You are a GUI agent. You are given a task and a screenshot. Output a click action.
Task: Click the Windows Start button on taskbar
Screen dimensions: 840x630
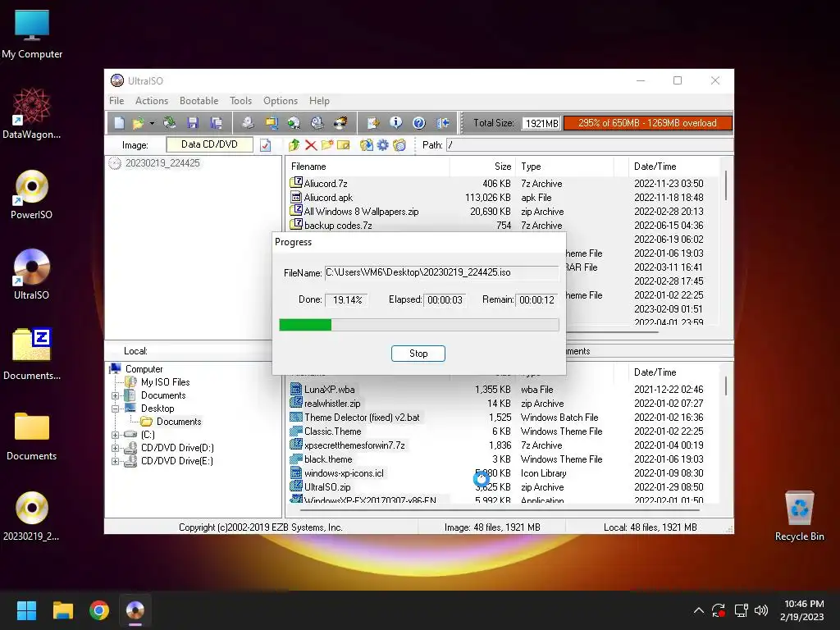coord(26,610)
